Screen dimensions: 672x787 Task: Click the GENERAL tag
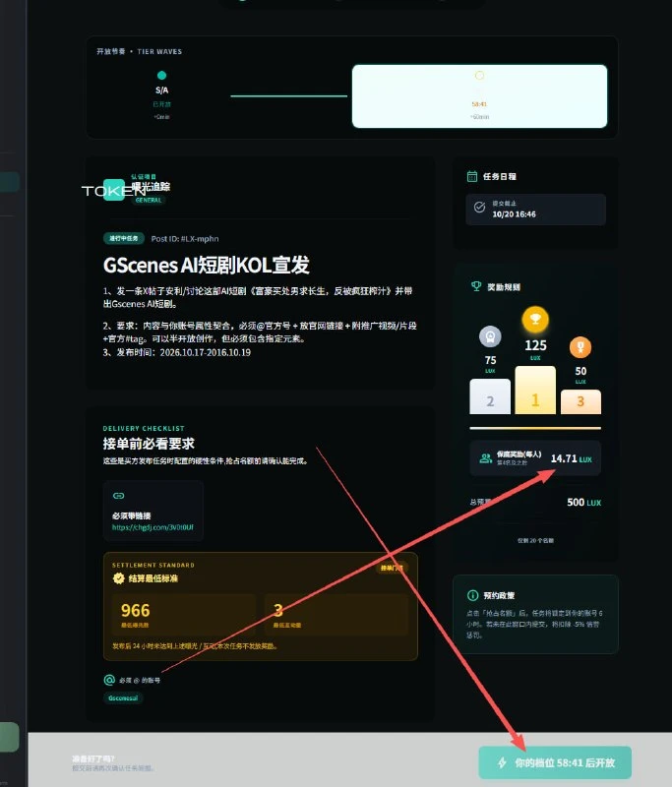pos(149,200)
